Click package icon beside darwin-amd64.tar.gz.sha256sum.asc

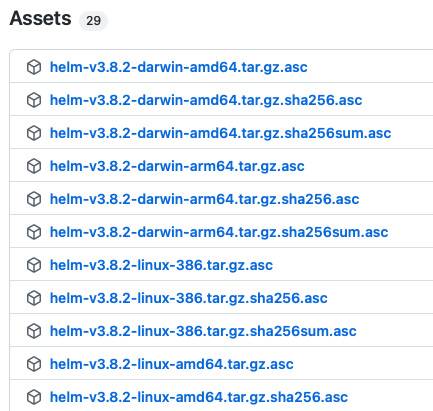click(34, 133)
